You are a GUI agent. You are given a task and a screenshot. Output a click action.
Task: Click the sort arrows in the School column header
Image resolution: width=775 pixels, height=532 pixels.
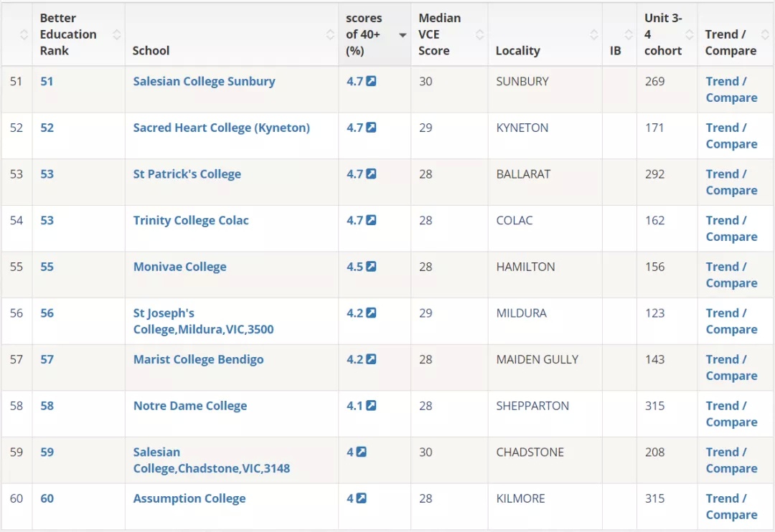tap(330, 34)
